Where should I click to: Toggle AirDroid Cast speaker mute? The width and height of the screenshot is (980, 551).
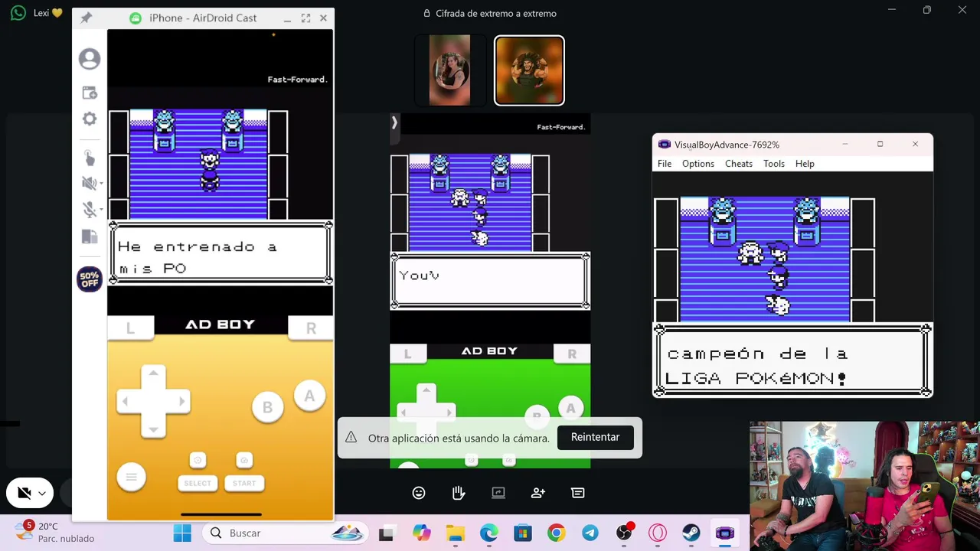tap(89, 183)
